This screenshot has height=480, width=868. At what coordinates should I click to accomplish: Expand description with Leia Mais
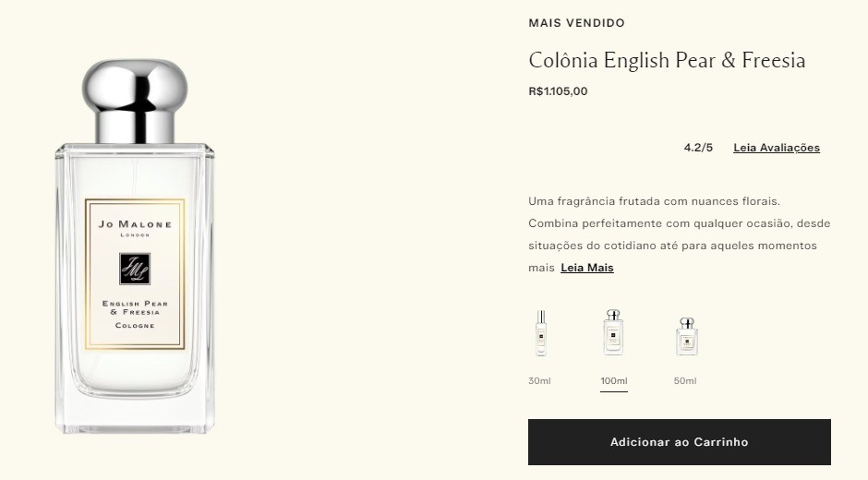point(586,268)
